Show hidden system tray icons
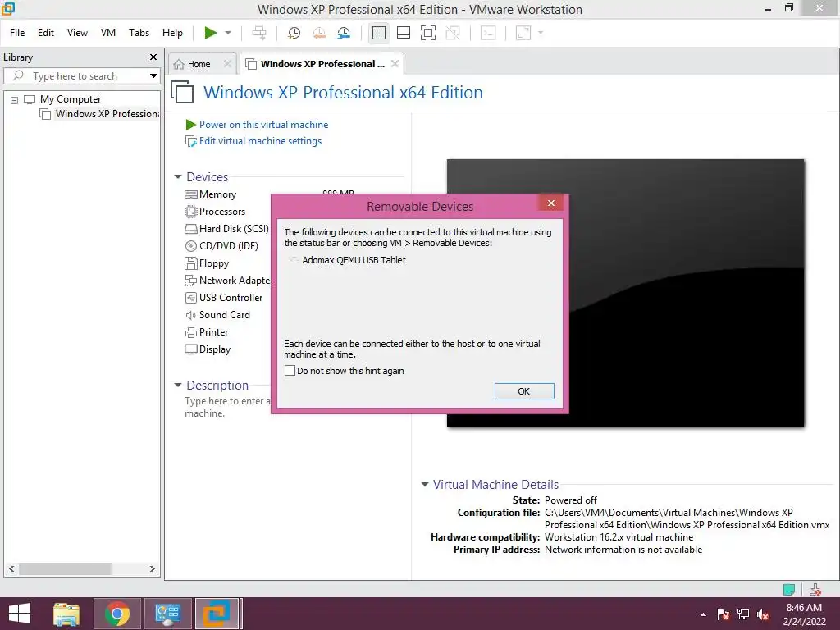 click(x=703, y=614)
